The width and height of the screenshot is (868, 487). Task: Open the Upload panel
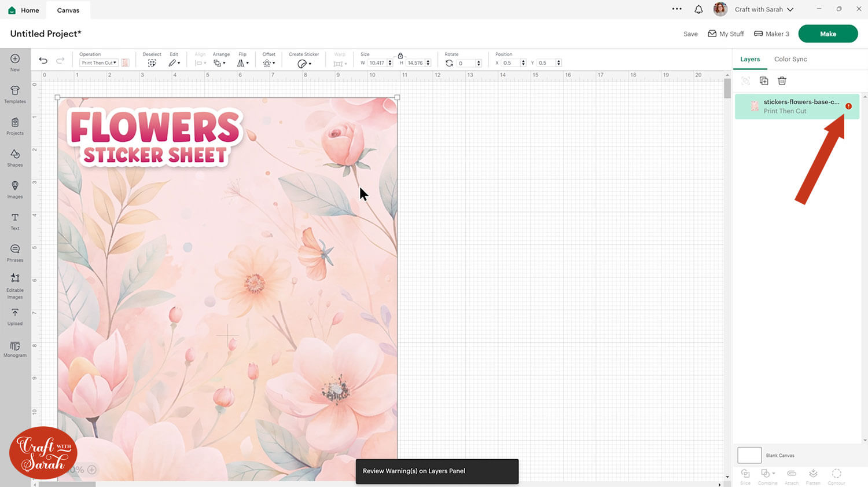(x=15, y=316)
